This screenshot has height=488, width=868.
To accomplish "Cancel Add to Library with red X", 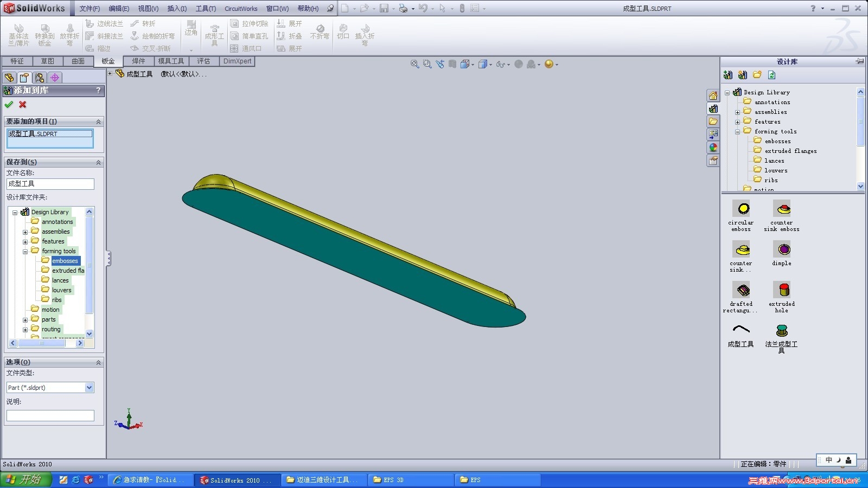I will (23, 105).
